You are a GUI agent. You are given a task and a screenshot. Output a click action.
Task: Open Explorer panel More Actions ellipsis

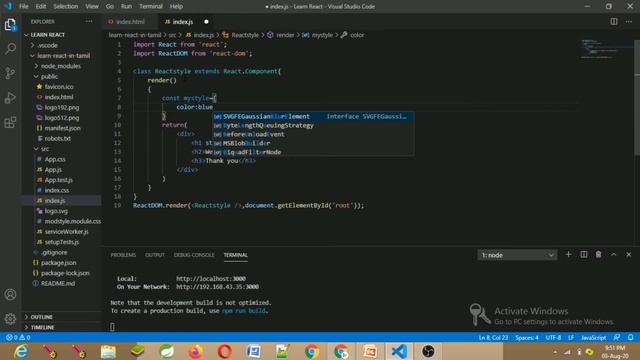coord(89,22)
